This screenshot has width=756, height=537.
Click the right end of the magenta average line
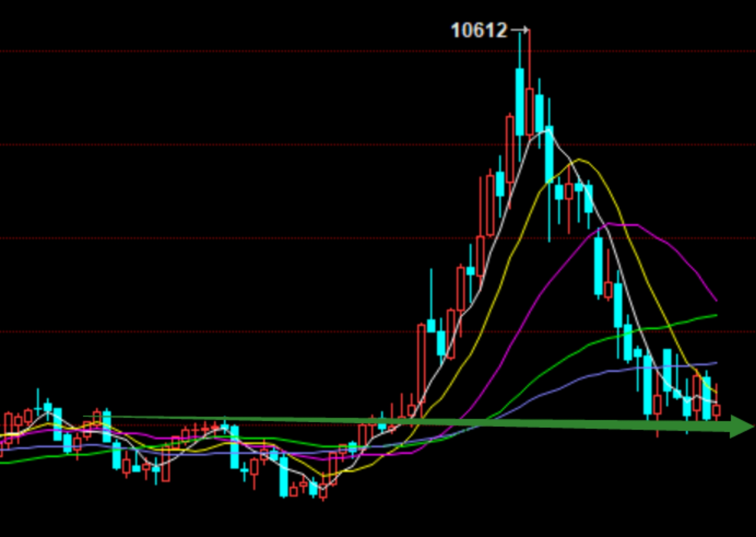(x=715, y=299)
